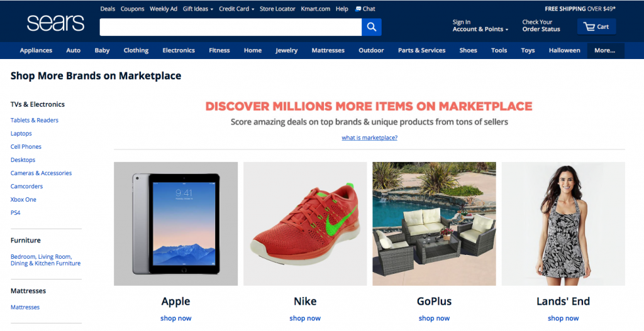Click the GoPlus patio furniture image
The height and width of the screenshot is (331, 644).
[434, 224]
